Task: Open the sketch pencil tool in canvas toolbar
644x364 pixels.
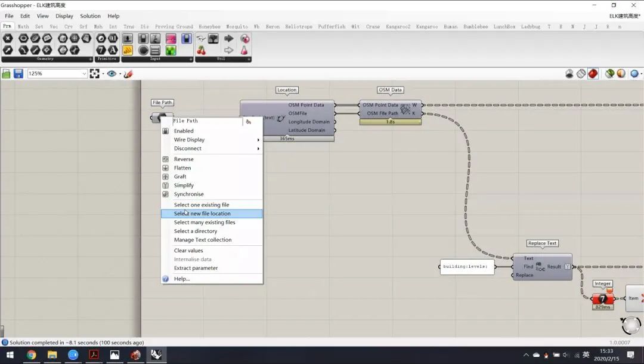Action: pos(128,73)
